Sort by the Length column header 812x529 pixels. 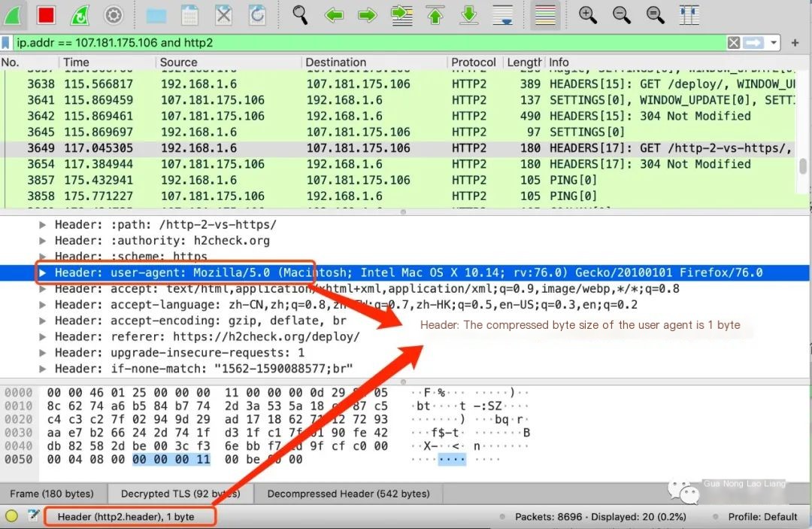click(x=523, y=62)
